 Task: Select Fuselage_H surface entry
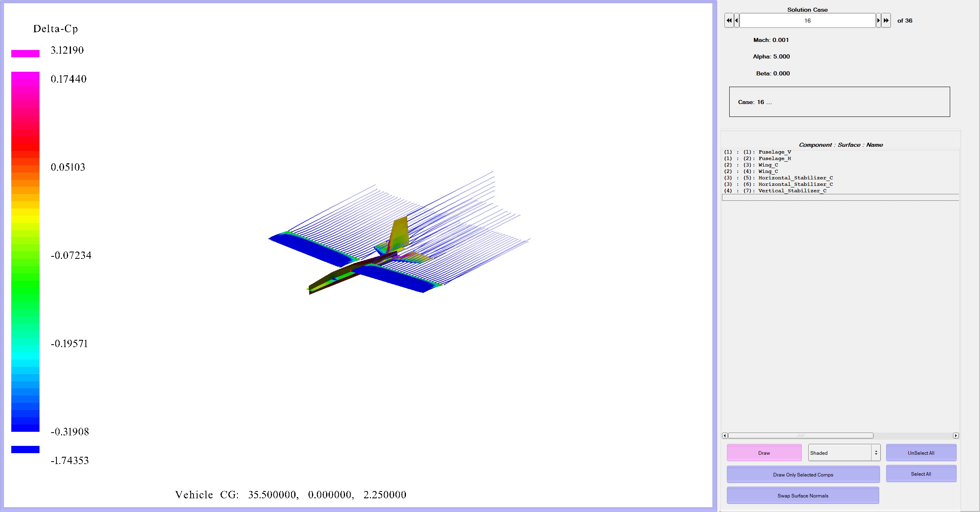774,158
